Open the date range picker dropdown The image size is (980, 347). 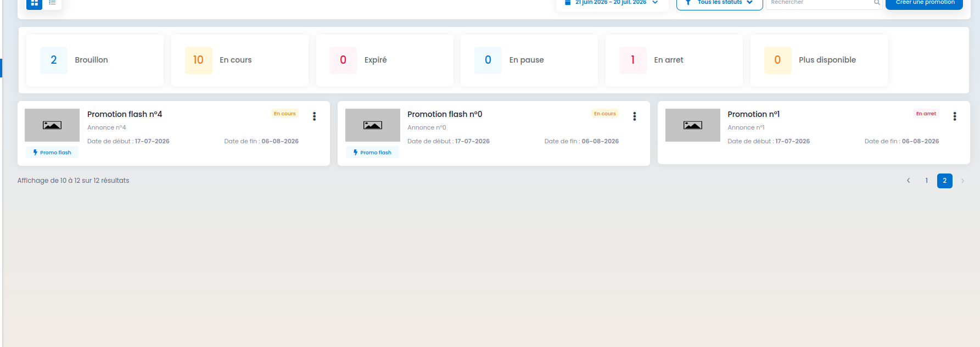611,3
